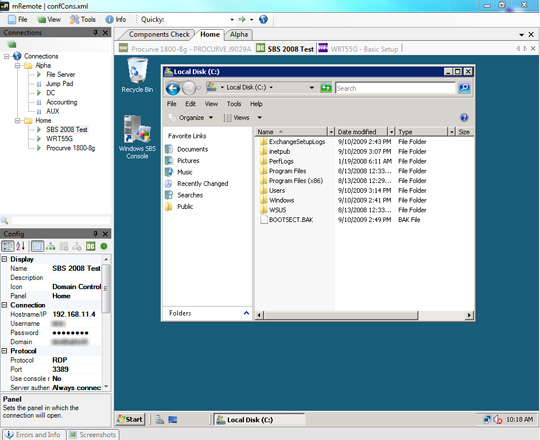The width and height of the screenshot is (540, 440).
Task: Click the green Refresh button beside address bar
Action: (325, 88)
